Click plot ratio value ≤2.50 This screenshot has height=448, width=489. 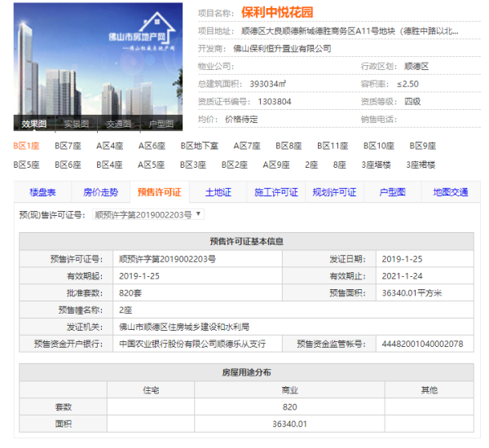pos(408,84)
